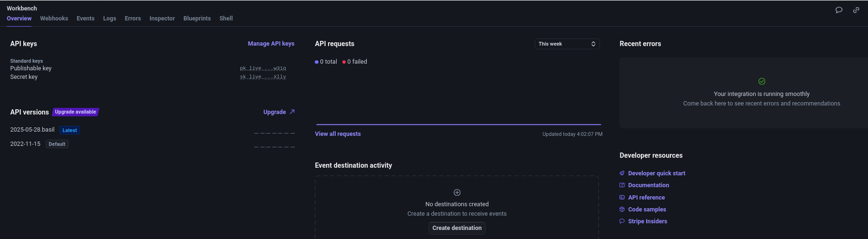The image size is (868, 239).
Task: Click the Developer quick start rocket icon
Action: (x=622, y=173)
